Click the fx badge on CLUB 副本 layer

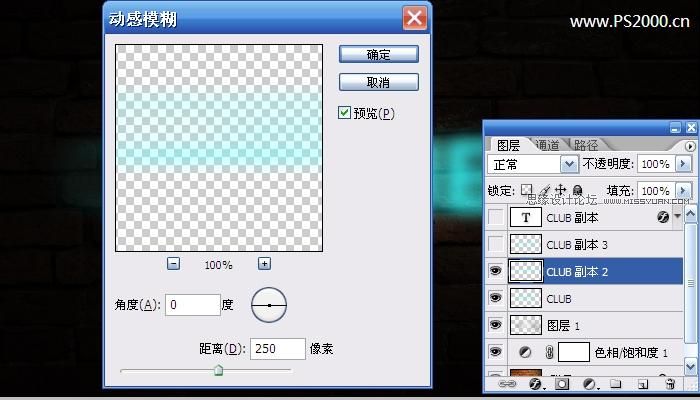point(663,217)
